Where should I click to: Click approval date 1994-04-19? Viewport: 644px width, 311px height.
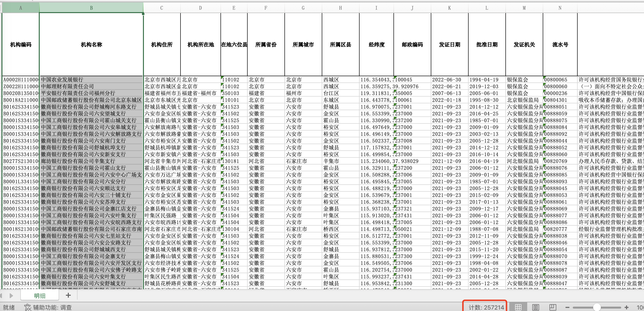tap(487, 80)
